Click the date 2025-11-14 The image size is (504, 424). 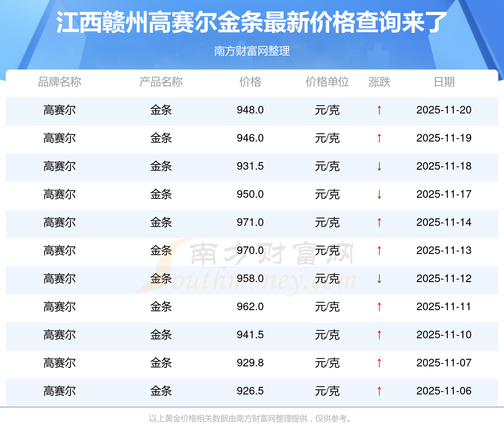click(444, 222)
